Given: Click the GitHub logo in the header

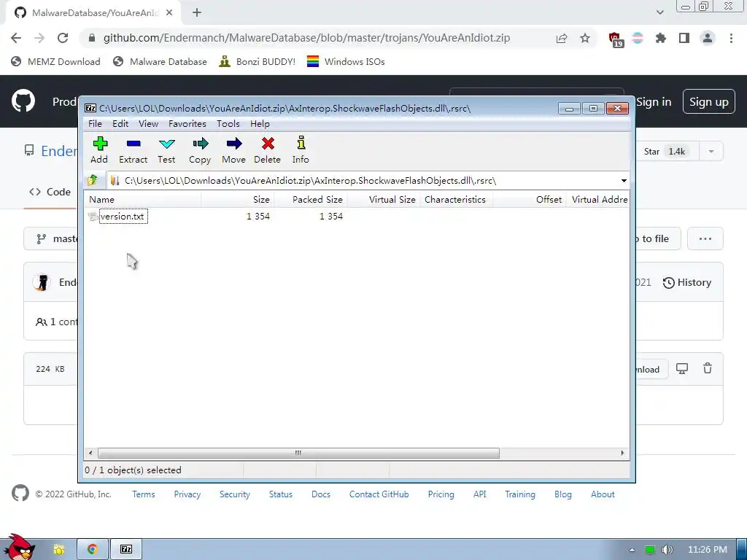Looking at the screenshot, I should pos(23,101).
